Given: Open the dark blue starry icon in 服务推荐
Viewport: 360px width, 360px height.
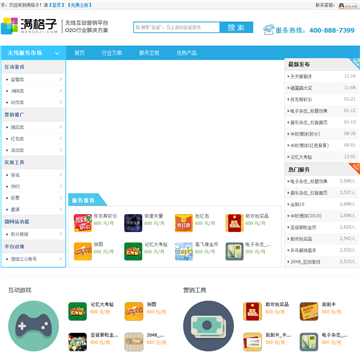Looking at the screenshot, I should pos(133,223).
